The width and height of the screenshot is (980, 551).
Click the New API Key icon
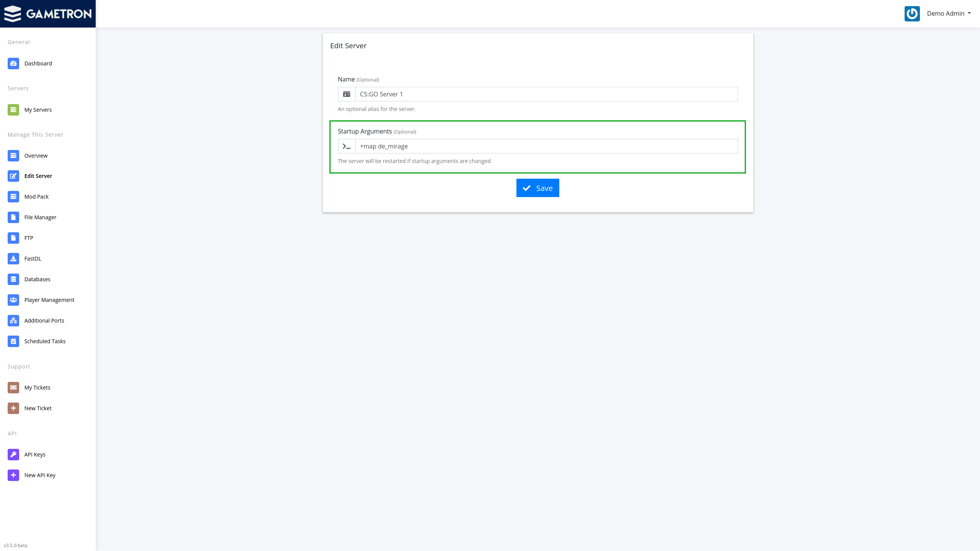coord(13,475)
